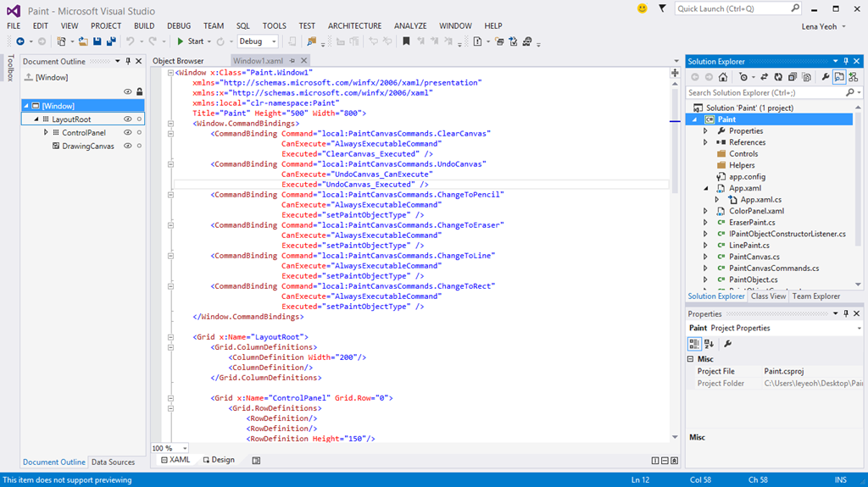Toggle visibility eye for ControlPanel element
868x487 pixels.
(x=128, y=133)
